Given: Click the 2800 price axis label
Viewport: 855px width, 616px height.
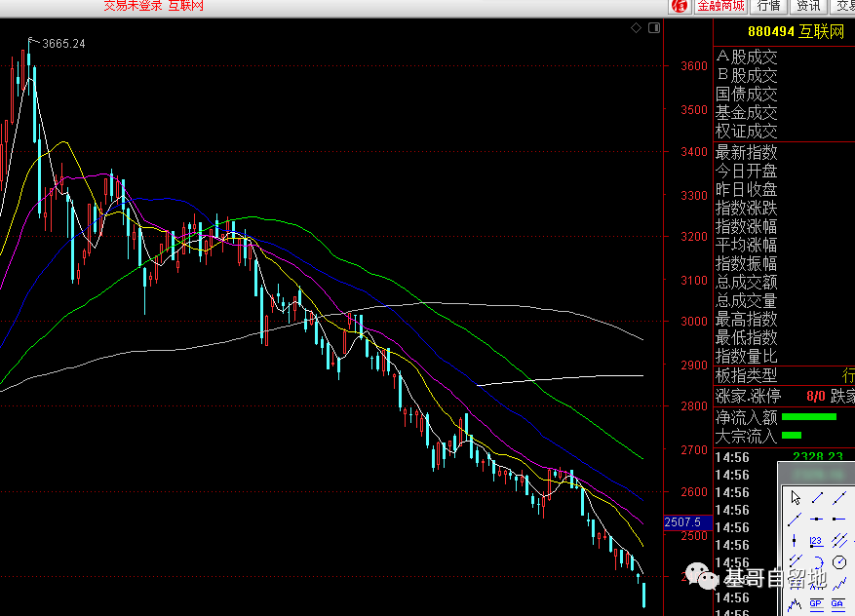Looking at the screenshot, I should [x=694, y=406].
